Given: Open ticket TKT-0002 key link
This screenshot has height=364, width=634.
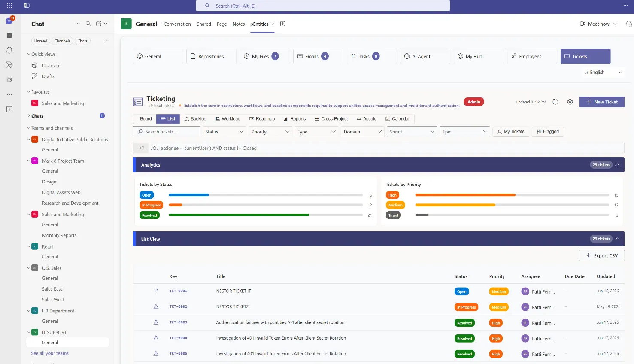Looking at the screenshot, I should coord(178,307).
